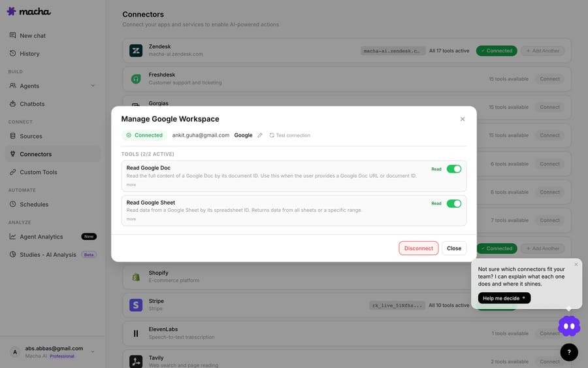Click the ElevenLabs connector logo
588x368 pixels.
click(136, 333)
